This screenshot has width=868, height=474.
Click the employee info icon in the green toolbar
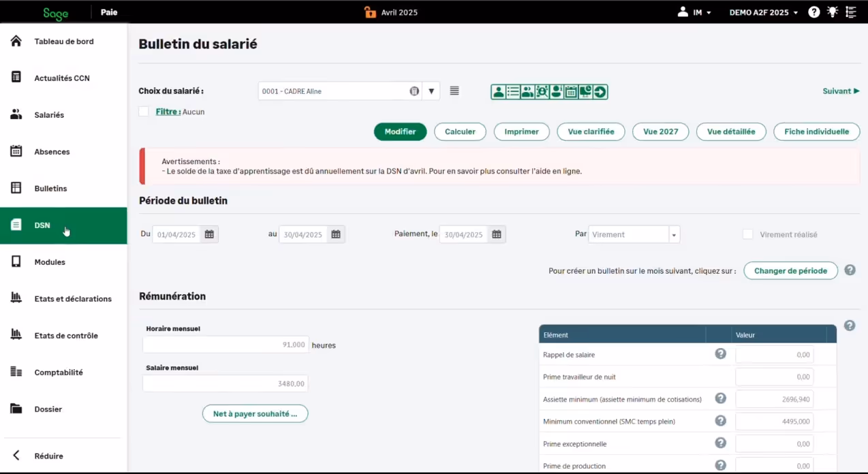pos(557,92)
